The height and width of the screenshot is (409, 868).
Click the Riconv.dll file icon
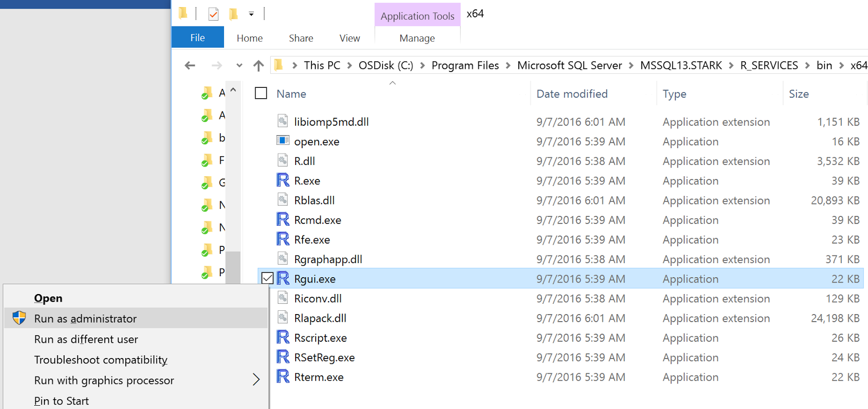click(x=283, y=297)
